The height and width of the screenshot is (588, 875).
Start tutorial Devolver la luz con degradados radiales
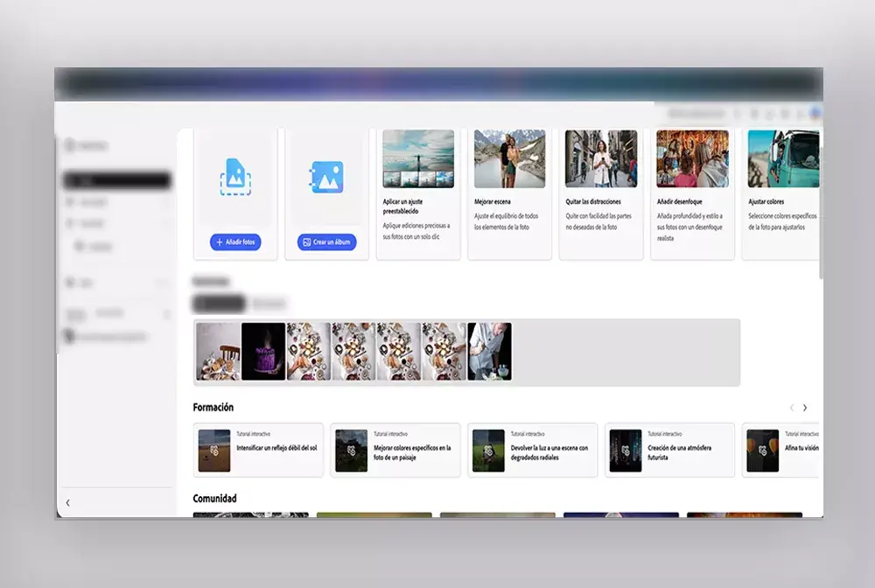pos(533,450)
